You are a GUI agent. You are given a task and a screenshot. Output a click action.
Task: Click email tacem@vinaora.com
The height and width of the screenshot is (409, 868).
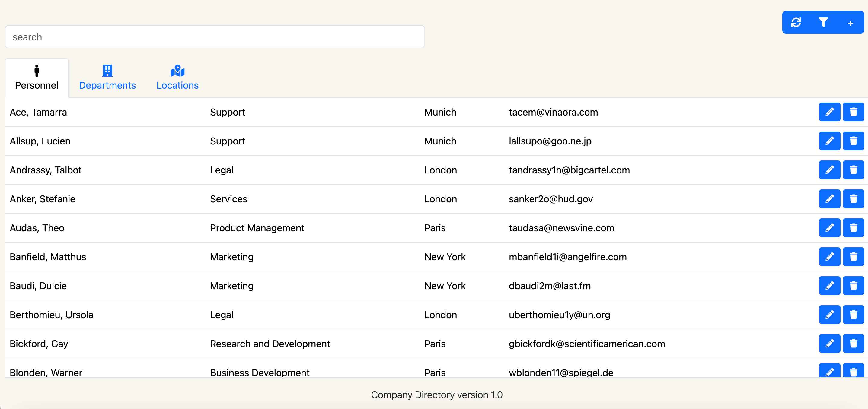[553, 112]
